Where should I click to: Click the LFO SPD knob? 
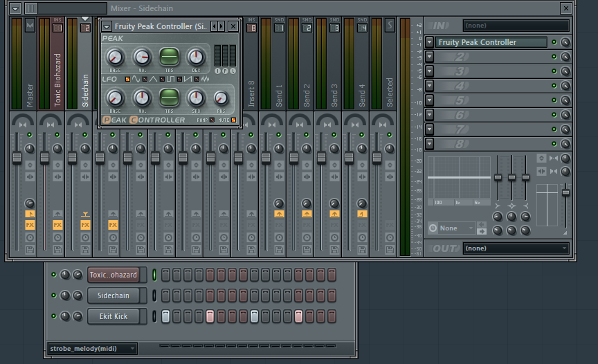[x=196, y=98]
